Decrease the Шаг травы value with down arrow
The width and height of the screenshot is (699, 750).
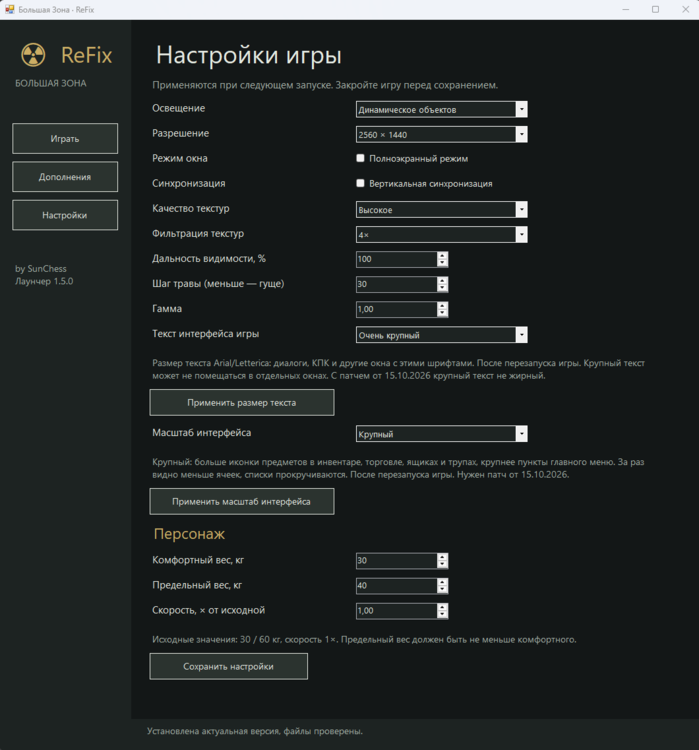[443, 288]
